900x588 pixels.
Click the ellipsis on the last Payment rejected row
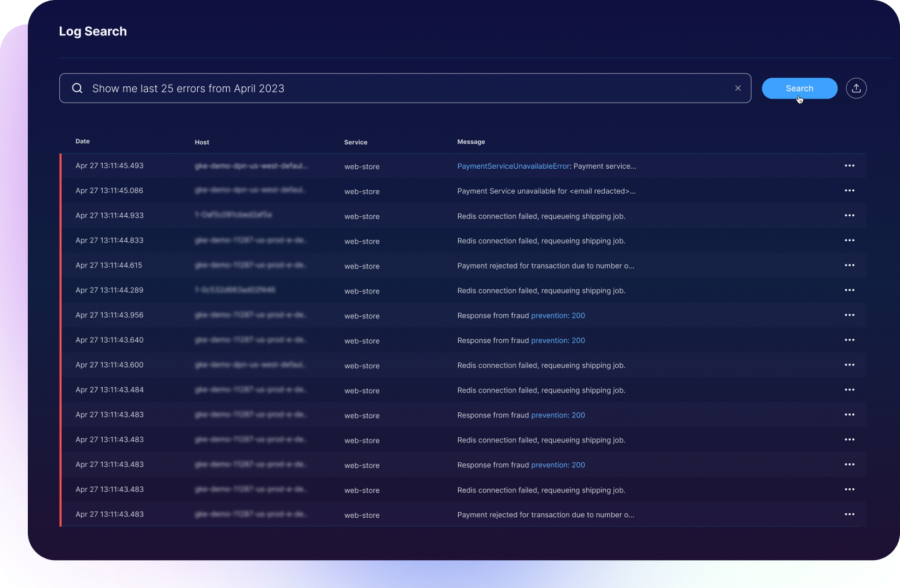[850, 514]
